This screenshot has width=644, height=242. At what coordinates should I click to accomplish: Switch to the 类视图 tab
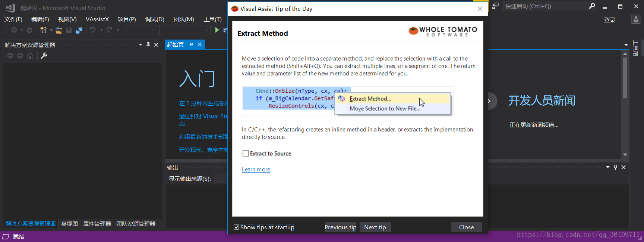point(69,224)
